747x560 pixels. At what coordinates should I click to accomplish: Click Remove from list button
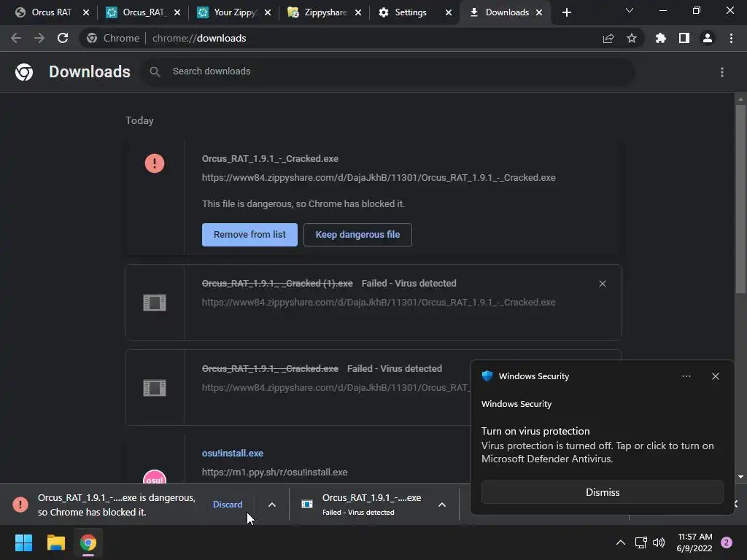tap(249, 235)
